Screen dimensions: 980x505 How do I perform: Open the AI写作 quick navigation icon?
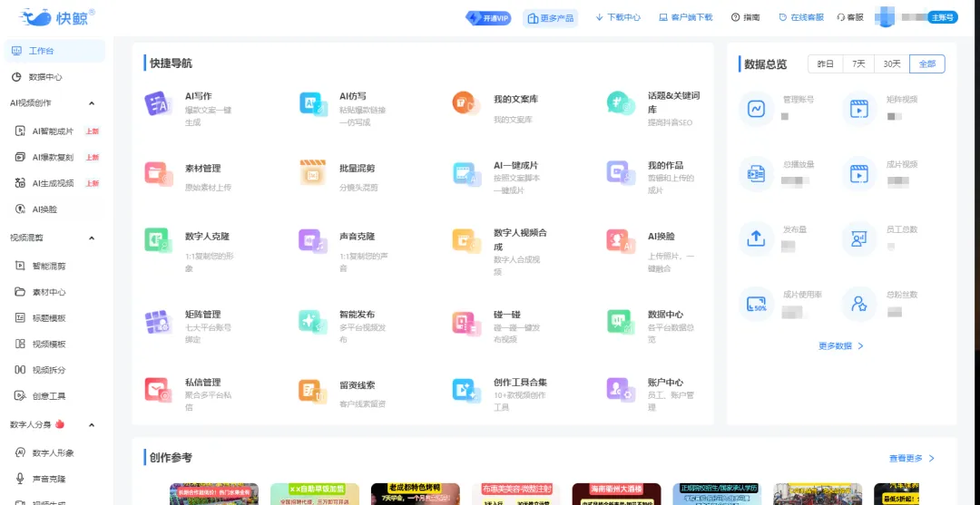[x=157, y=103]
